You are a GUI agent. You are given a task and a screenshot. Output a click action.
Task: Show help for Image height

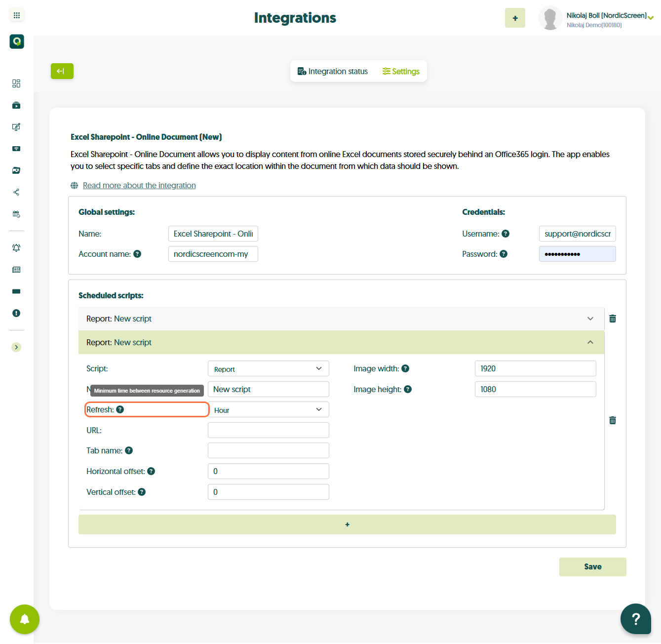pos(408,389)
